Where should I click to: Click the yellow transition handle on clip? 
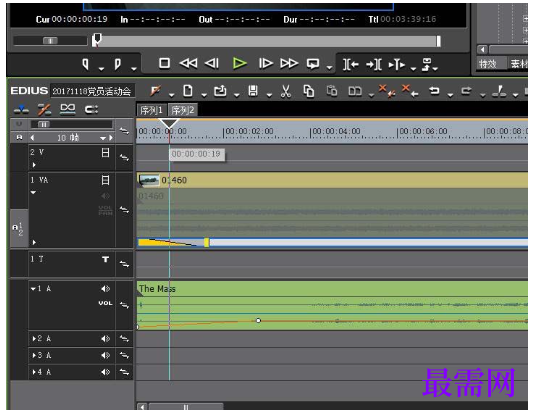coord(206,242)
